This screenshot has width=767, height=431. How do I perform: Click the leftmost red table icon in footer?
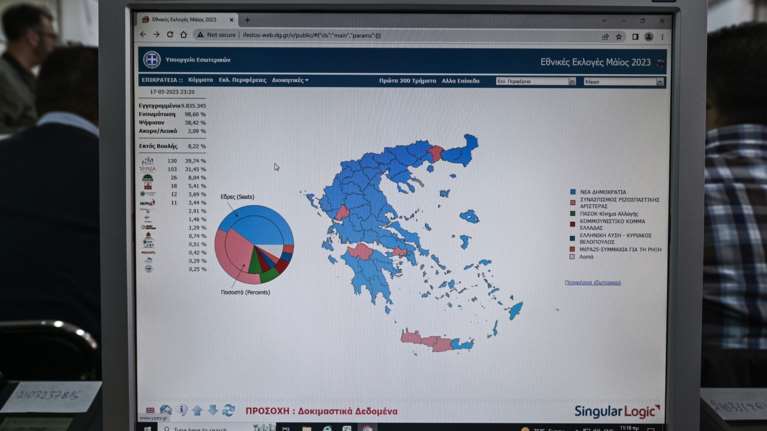click(x=150, y=410)
